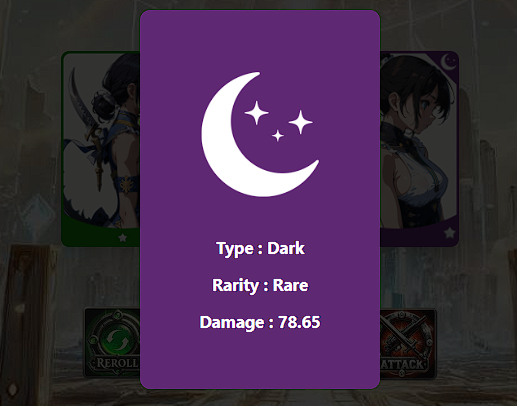Dismiss popup by clicking dimmed background above left card

point(100,27)
